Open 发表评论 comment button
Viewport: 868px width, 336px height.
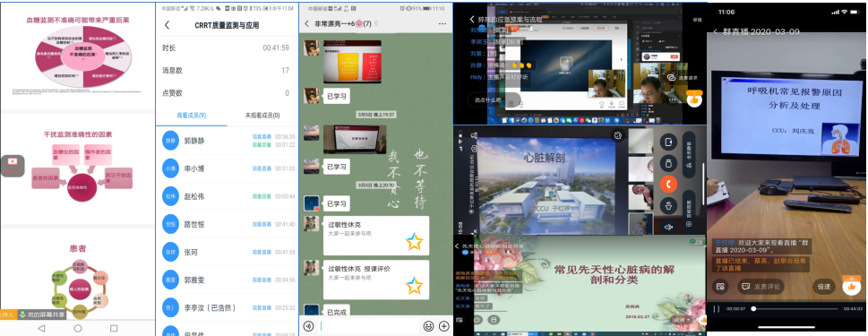coord(761,287)
